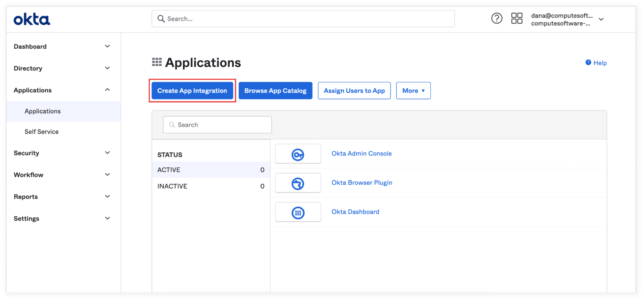Image resolution: width=644 pixels, height=301 pixels.
Task: Select Self Service in sidebar
Action: point(42,132)
